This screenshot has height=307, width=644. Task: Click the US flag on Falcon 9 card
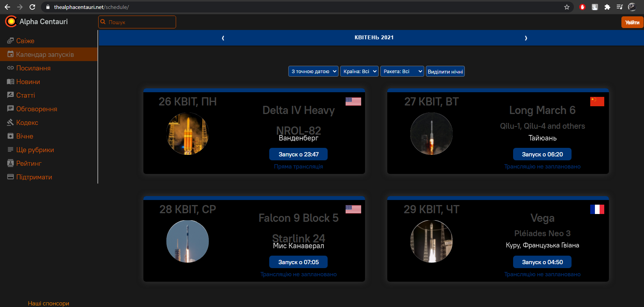coord(353,209)
